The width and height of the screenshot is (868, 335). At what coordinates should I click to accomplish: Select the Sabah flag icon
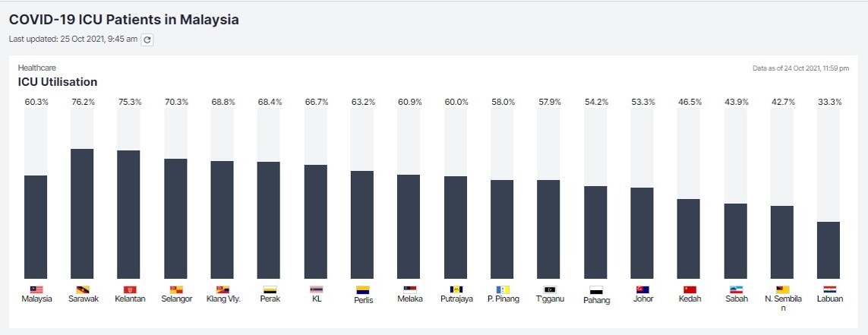pos(736,289)
